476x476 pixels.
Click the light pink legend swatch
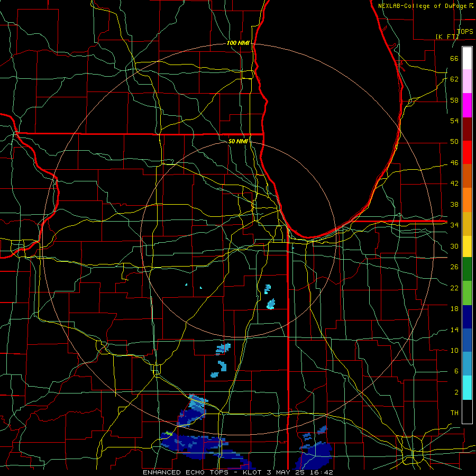click(467, 81)
